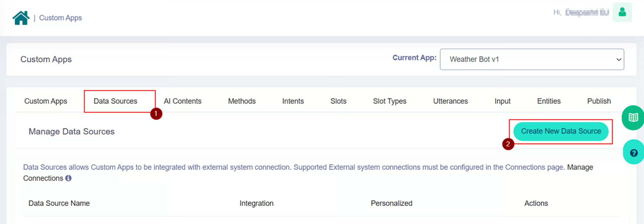Go to the Entities tab
Viewport: 644px width, 224px height.
pyautogui.click(x=549, y=101)
